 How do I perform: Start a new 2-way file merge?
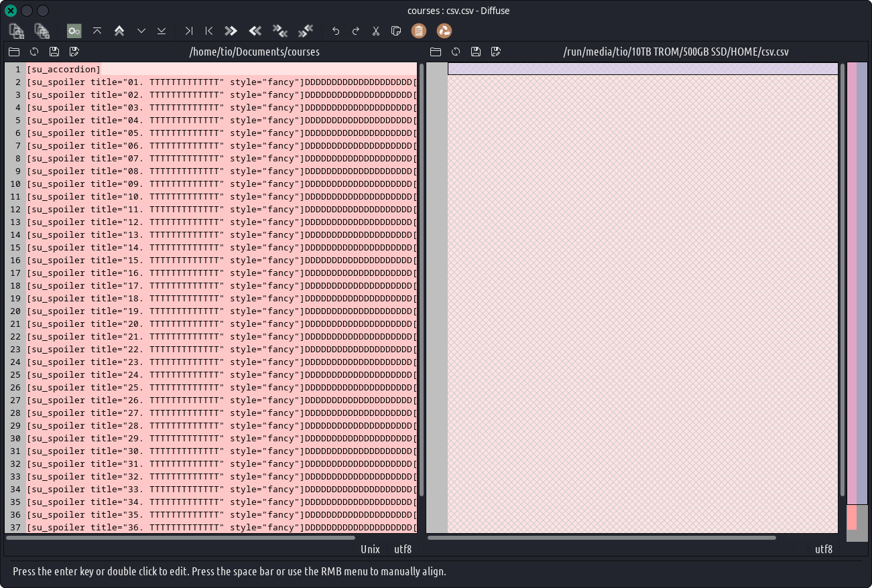tap(17, 31)
